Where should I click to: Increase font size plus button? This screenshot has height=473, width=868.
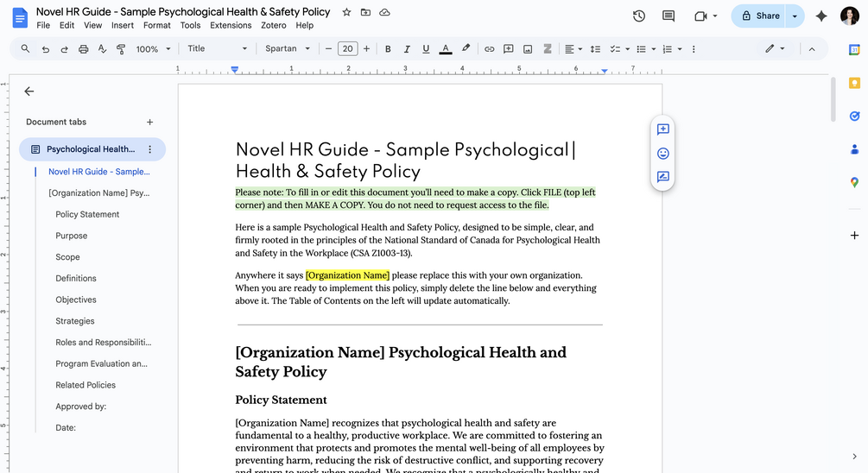[366, 48]
